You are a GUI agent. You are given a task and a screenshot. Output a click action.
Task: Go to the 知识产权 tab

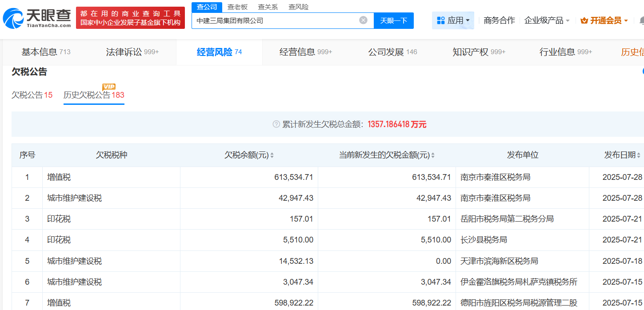(479, 52)
